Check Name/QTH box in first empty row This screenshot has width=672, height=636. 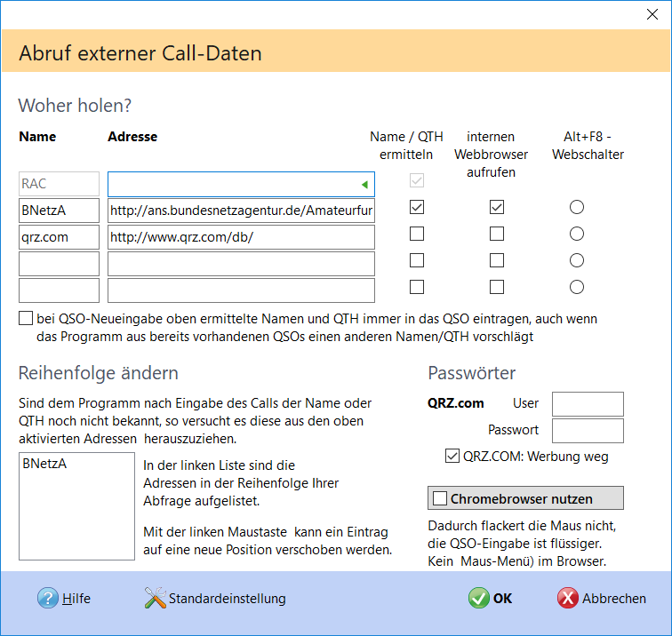(x=417, y=260)
